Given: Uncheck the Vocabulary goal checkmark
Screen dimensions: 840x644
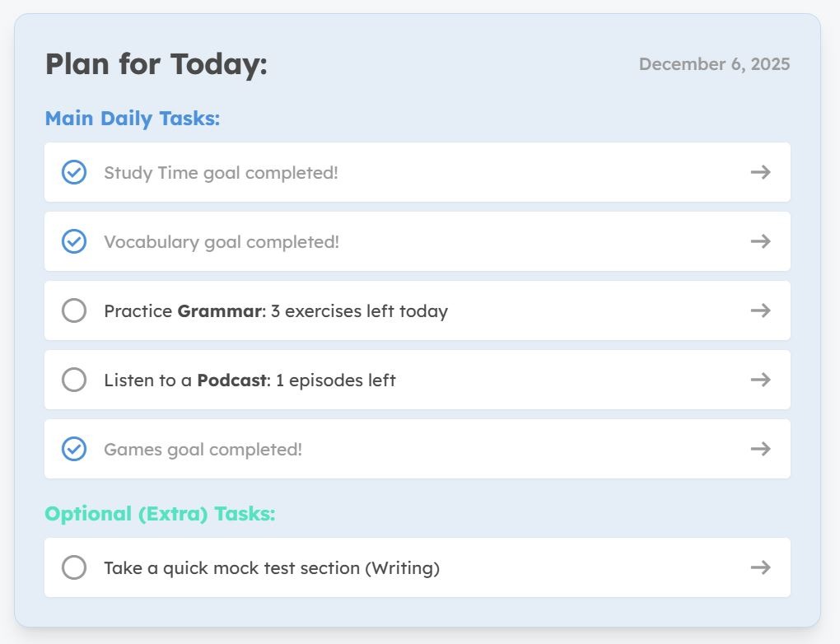Looking at the screenshot, I should (74, 241).
